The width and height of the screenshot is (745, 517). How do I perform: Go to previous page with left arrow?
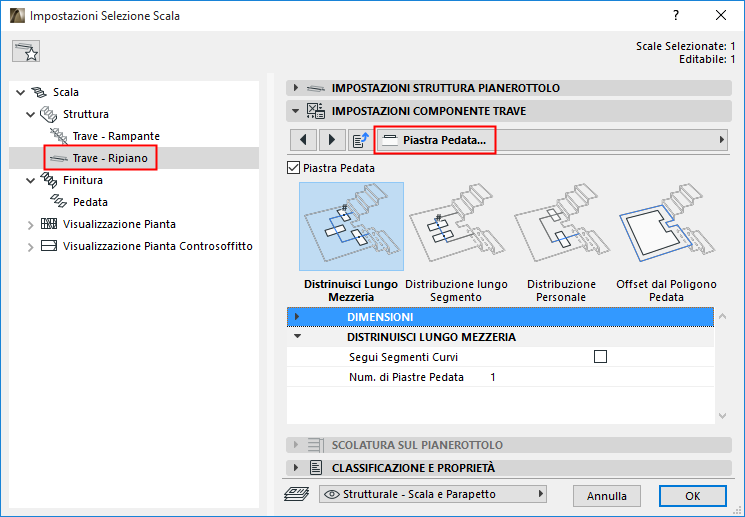click(x=304, y=140)
